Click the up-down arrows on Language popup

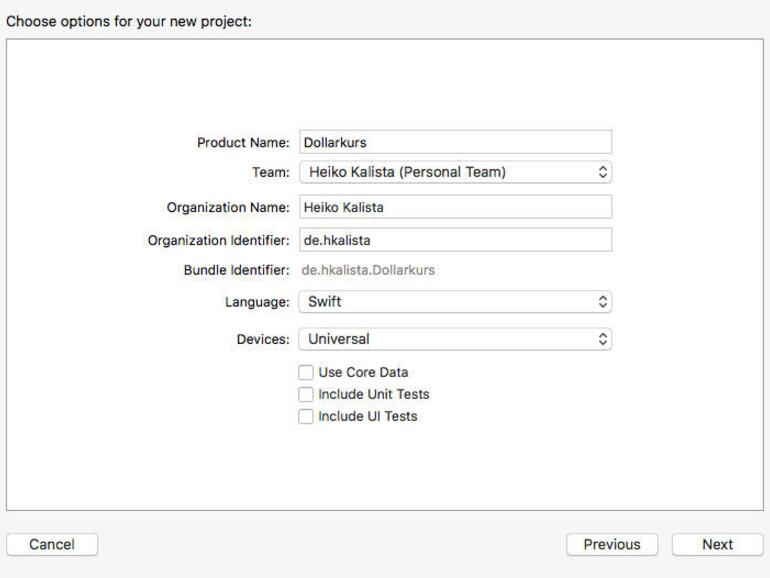[602, 301]
